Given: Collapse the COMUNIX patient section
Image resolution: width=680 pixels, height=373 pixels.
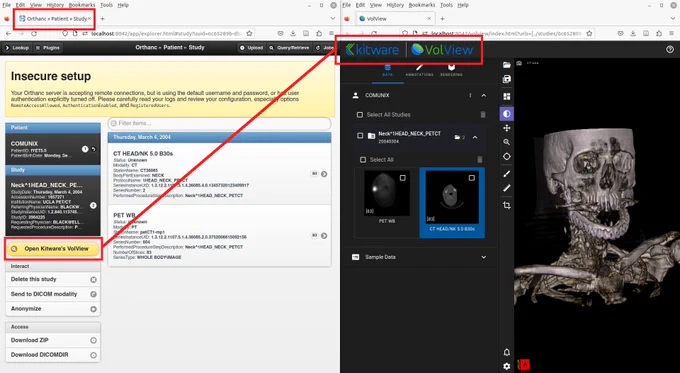Looking at the screenshot, I should (484, 95).
